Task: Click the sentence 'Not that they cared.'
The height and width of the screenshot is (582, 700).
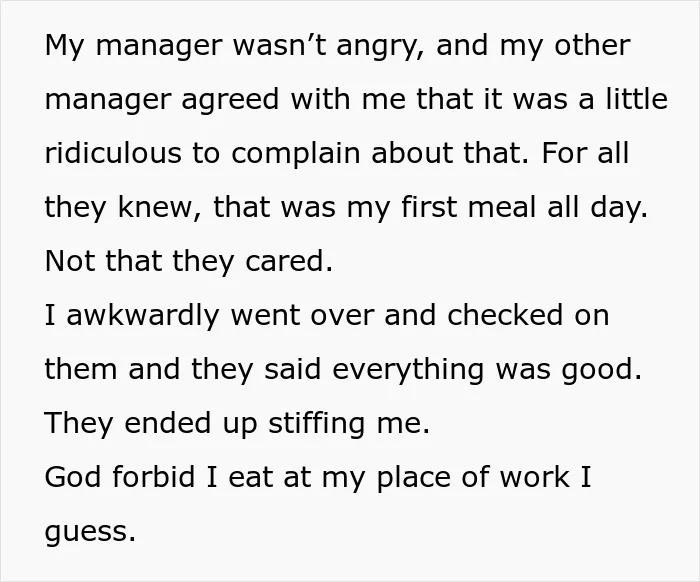Action: click(x=189, y=262)
